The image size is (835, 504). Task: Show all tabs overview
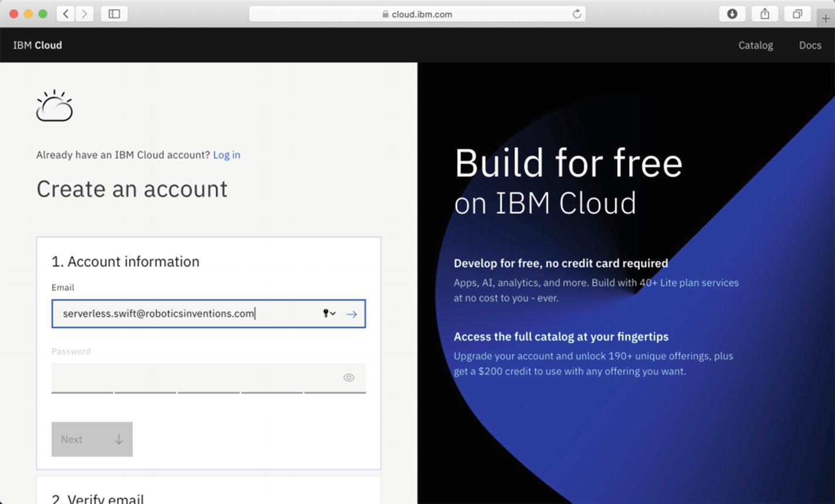[797, 14]
